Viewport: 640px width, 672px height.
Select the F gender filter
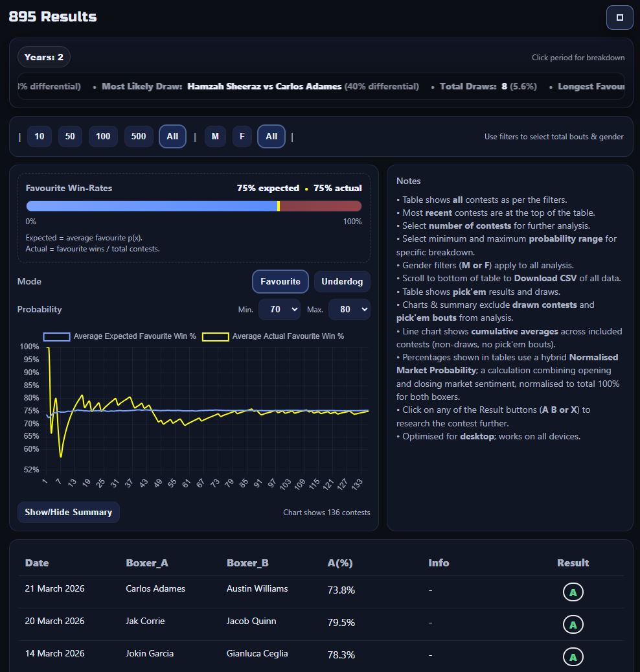tap(242, 137)
